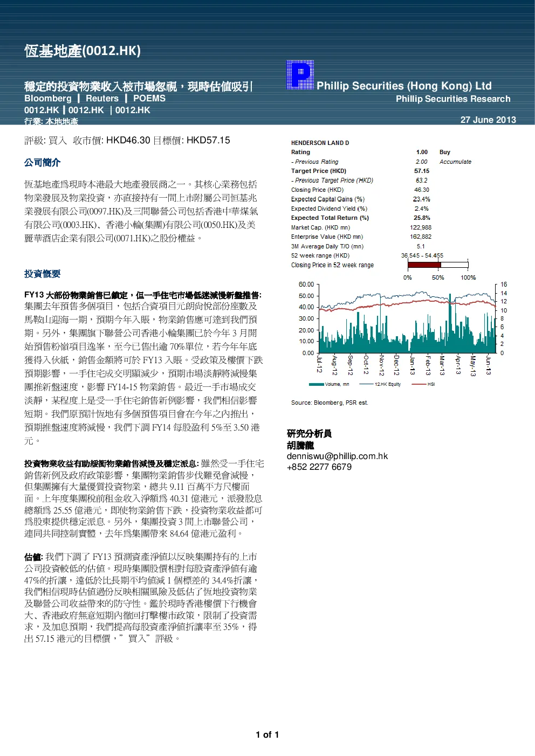The width and height of the screenshot is (535, 756).
Task: Click the 27 June 2013 date
Action: tap(488, 120)
